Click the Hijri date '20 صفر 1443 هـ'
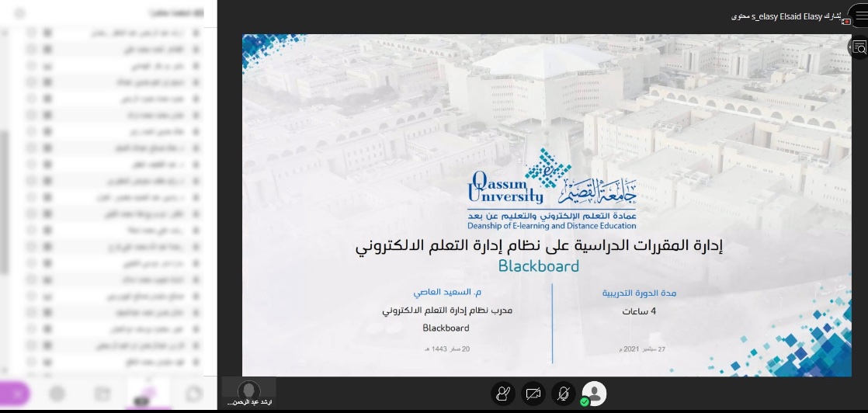Viewport: 868px width, 413px height. point(446,349)
